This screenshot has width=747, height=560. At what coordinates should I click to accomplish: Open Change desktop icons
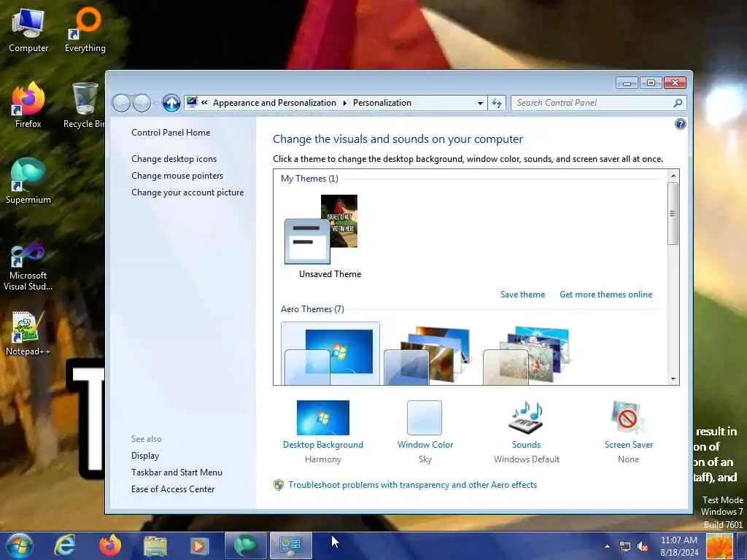pyautogui.click(x=174, y=159)
